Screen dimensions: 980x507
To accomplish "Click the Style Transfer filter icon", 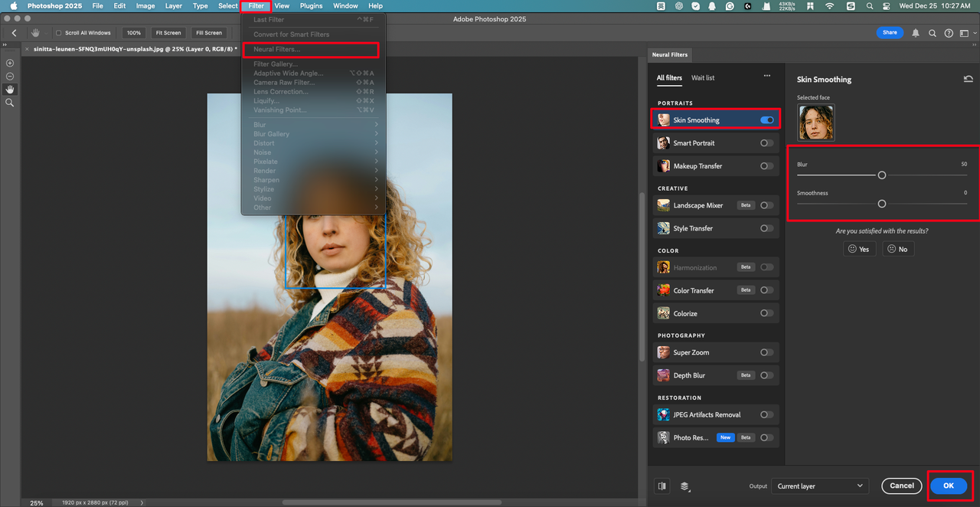I will coord(664,228).
